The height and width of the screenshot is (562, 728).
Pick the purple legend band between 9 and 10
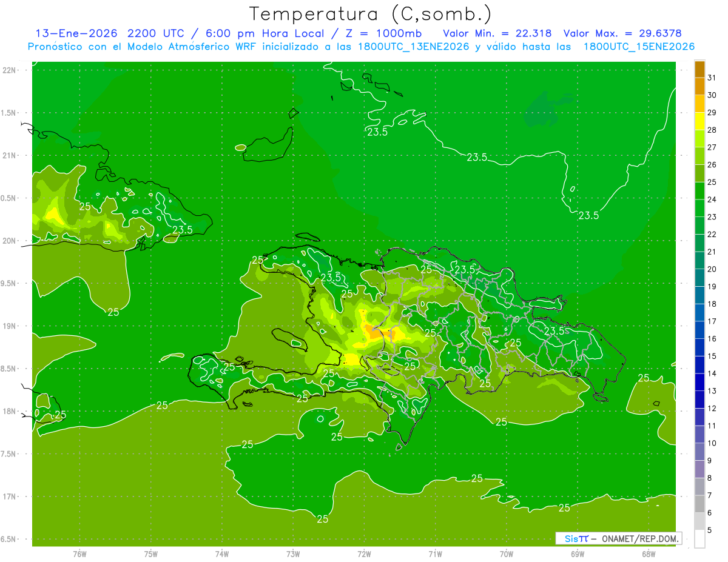coord(699,452)
